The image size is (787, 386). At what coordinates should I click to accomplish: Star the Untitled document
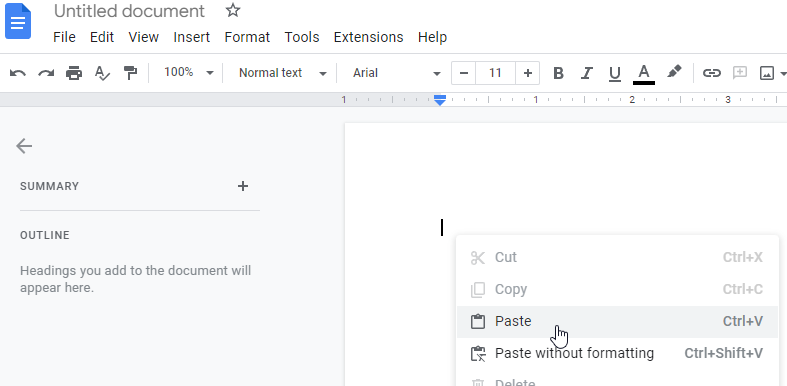[x=233, y=11]
